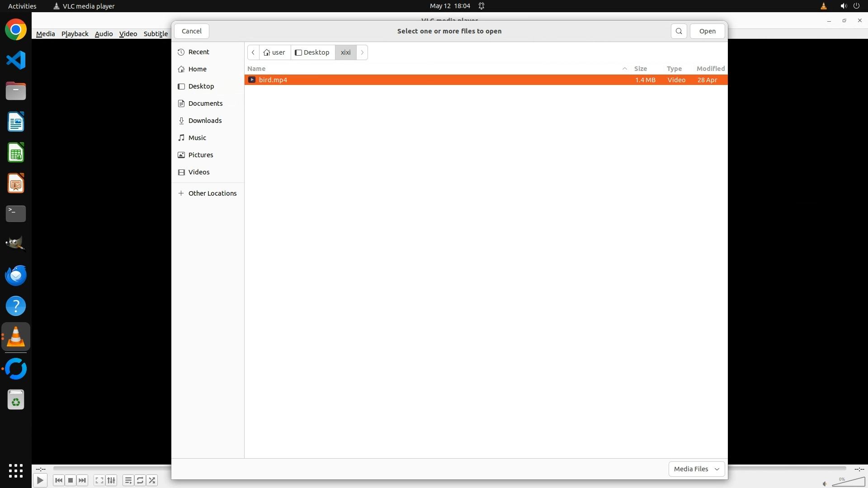Show the playlist icon

(x=128, y=480)
